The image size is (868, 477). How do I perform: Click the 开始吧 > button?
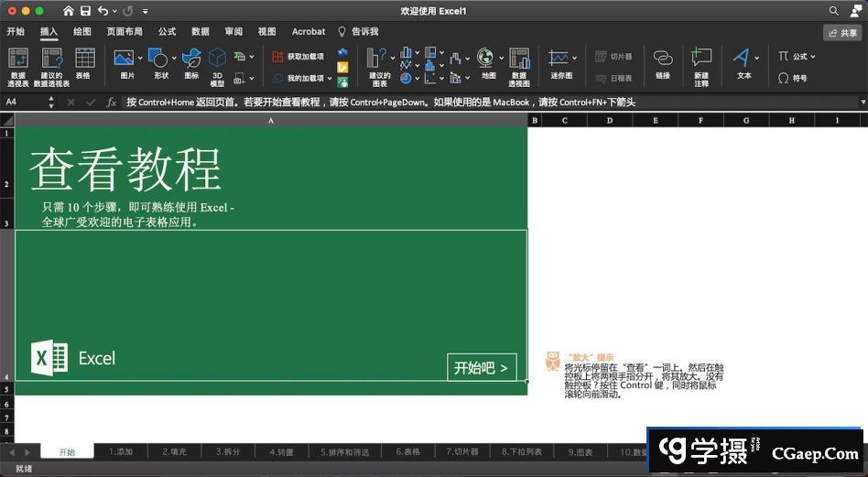click(x=482, y=367)
